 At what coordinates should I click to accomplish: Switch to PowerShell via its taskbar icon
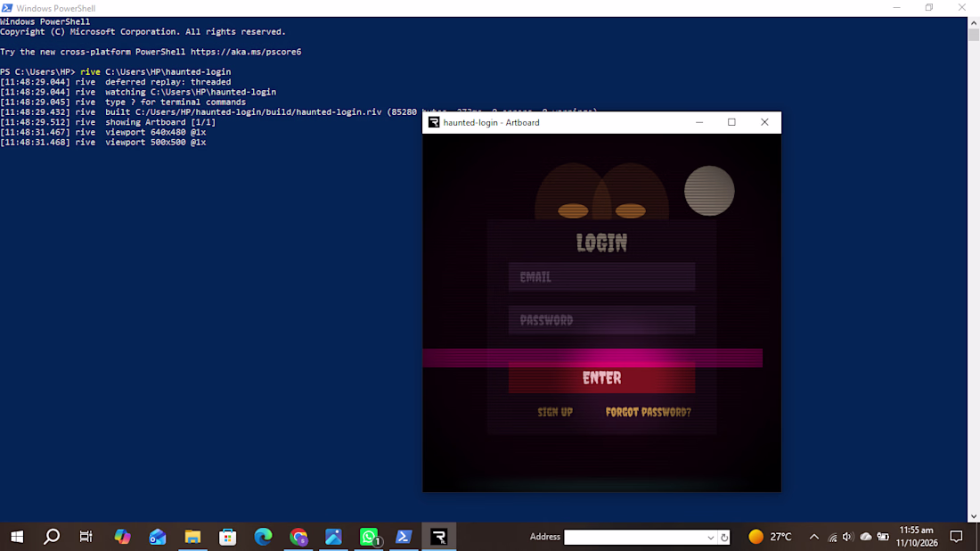[x=404, y=537]
